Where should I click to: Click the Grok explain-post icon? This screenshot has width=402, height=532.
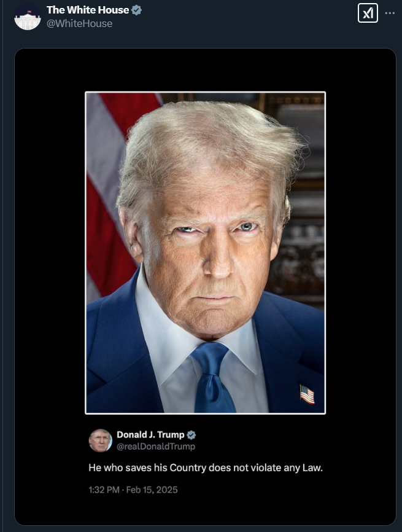click(x=368, y=14)
